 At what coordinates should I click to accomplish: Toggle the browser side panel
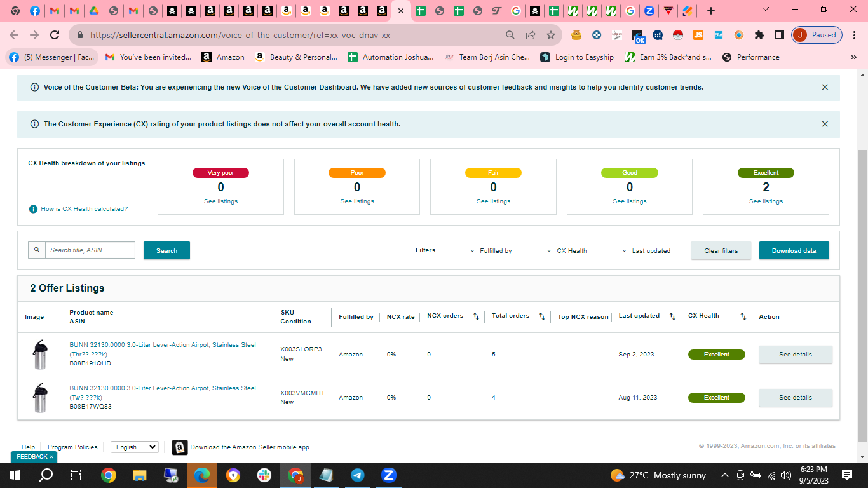click(x=780, y=35)
